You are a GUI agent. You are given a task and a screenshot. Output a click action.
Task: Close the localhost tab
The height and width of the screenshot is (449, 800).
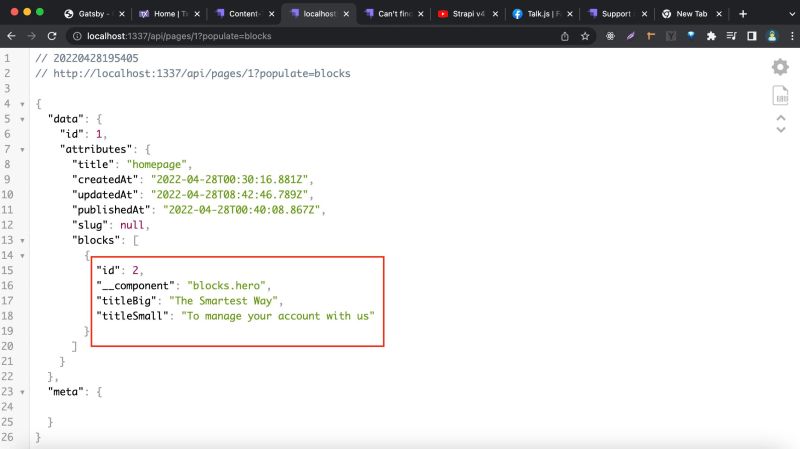(x=346, y=14)
